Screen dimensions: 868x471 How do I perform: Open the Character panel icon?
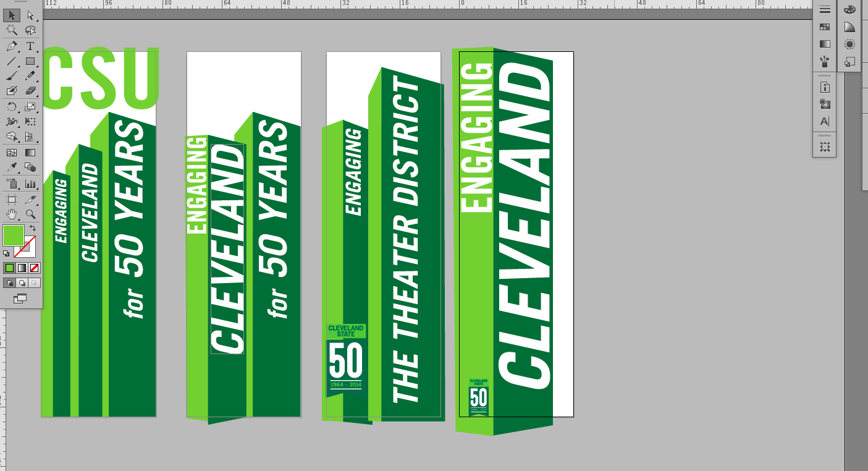824,119
